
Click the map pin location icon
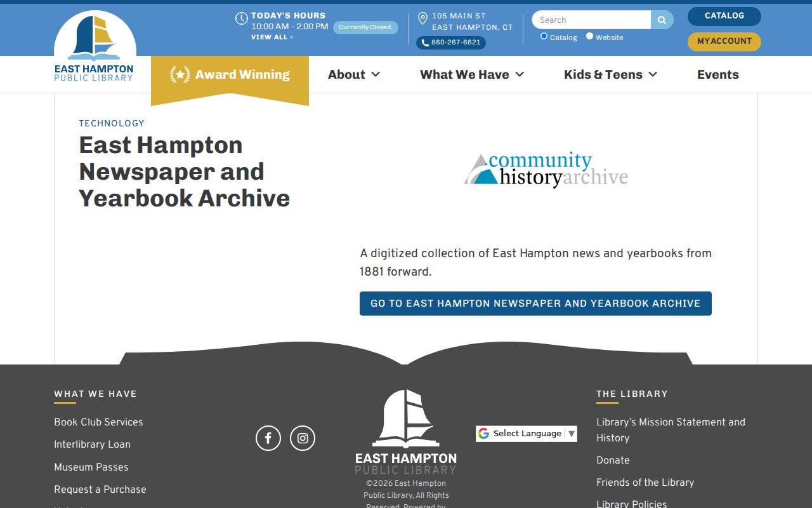pyautogui.click(x=422, y=18)
